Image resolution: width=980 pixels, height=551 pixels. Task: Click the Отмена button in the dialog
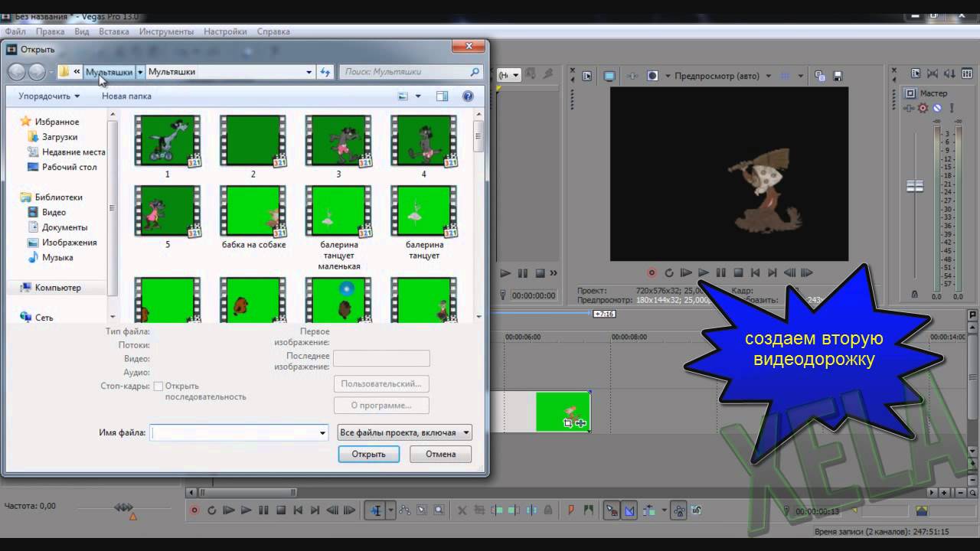pos(441,454)
